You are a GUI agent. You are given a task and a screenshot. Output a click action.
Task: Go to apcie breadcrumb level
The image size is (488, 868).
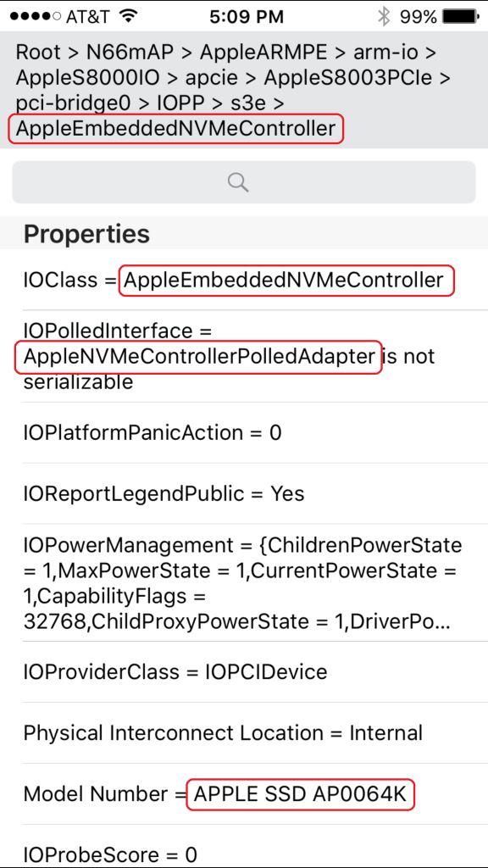211,78
